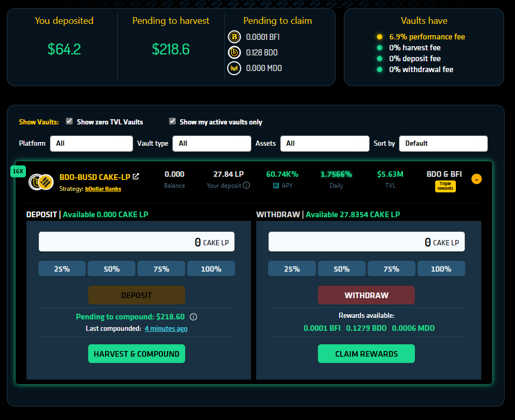
Task: Click the $218.6 Pending to harvest amount
Action: click(x=171, y=49)
